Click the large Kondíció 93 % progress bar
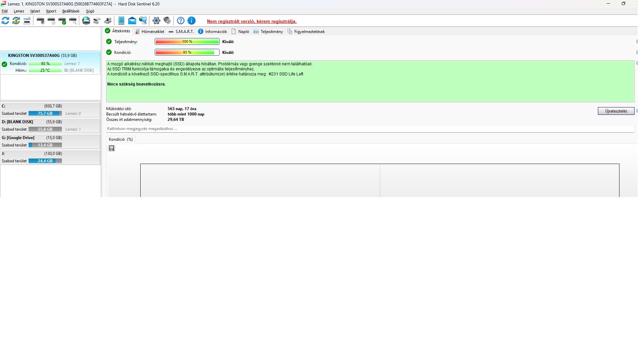This screenshot has width=644, height=362. pyautogui.click(x=187, y=53)
